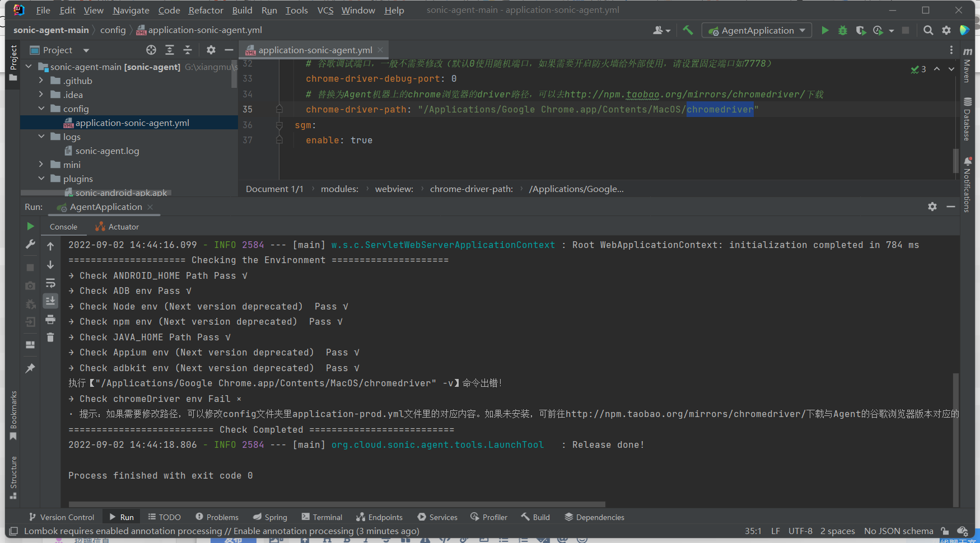Open the Spring tool window
Screen dimensions: 980x543
click(x=270, y=517)
